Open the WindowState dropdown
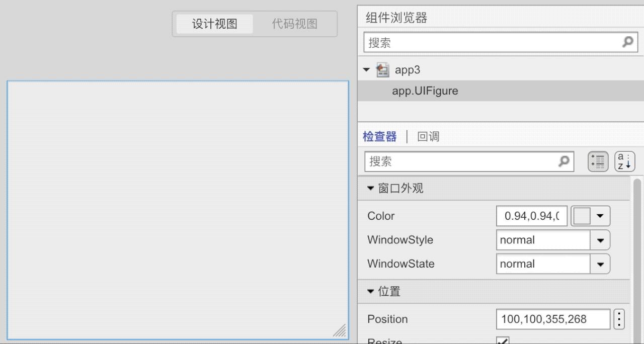Image resolution: width=644 pixels, height=344 pixels. 600,264
